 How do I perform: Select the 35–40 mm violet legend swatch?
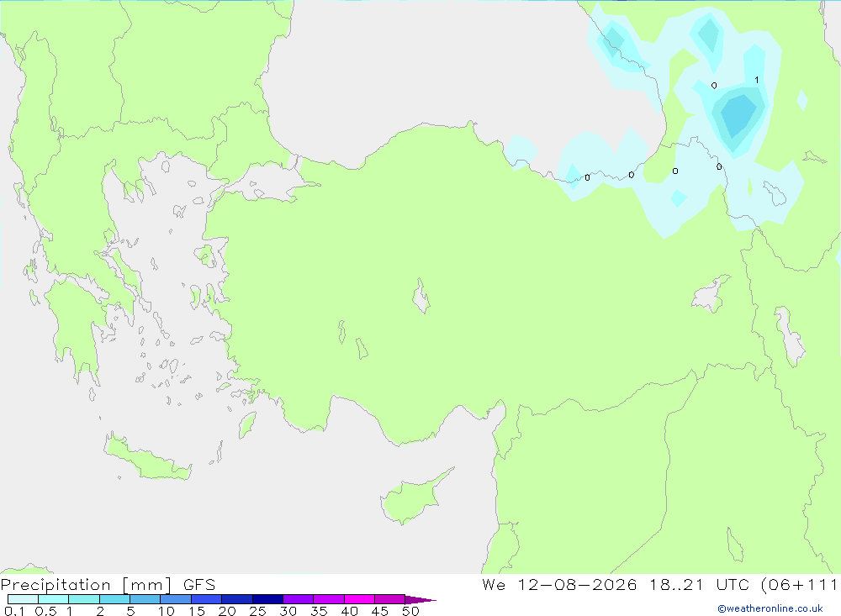(329, 599)
